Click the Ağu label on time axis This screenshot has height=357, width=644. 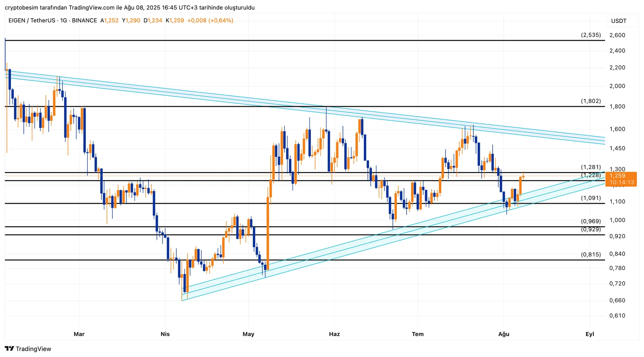pyautogui.click(x=504, y=334)
